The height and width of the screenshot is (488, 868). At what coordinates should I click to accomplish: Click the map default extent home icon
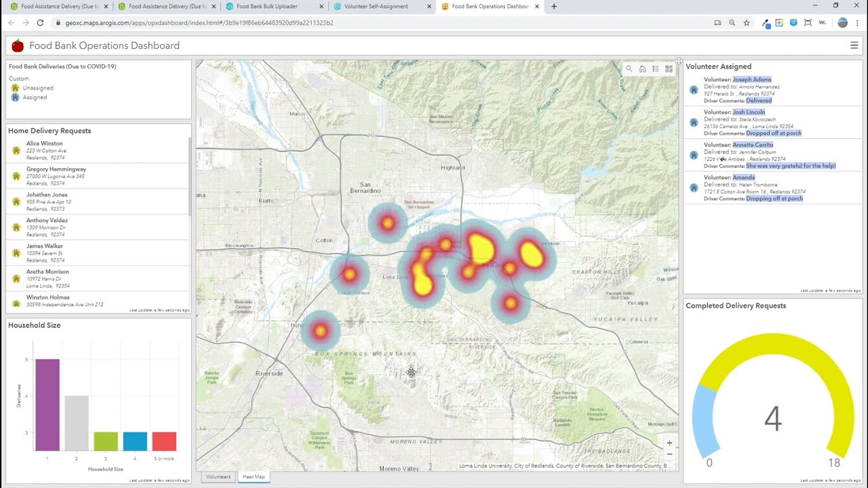coord(642,68)
